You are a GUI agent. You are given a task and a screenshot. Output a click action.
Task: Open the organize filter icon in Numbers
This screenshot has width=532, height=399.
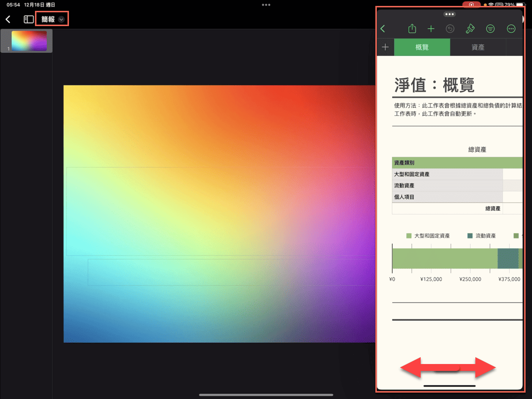click(x=490, y=29)
